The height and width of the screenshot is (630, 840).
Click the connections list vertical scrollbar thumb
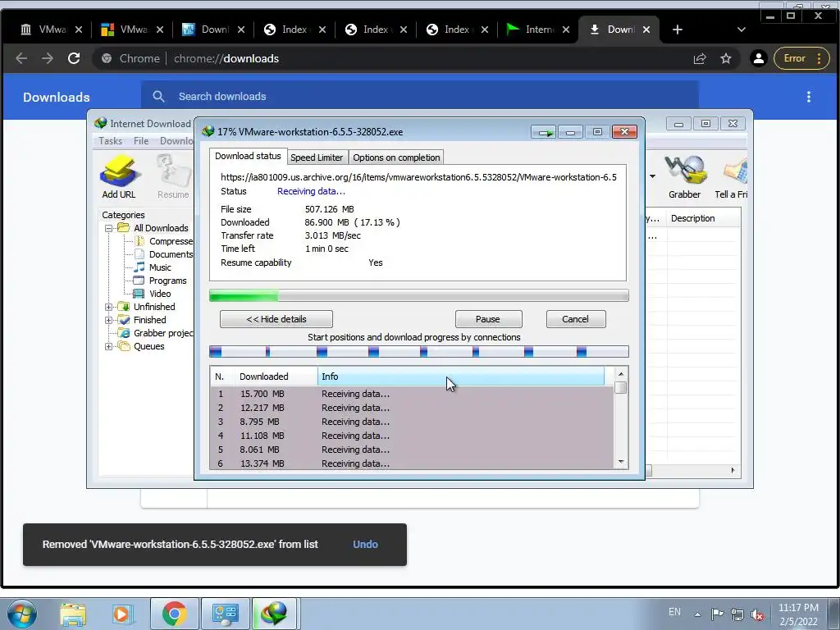(621, 387)
